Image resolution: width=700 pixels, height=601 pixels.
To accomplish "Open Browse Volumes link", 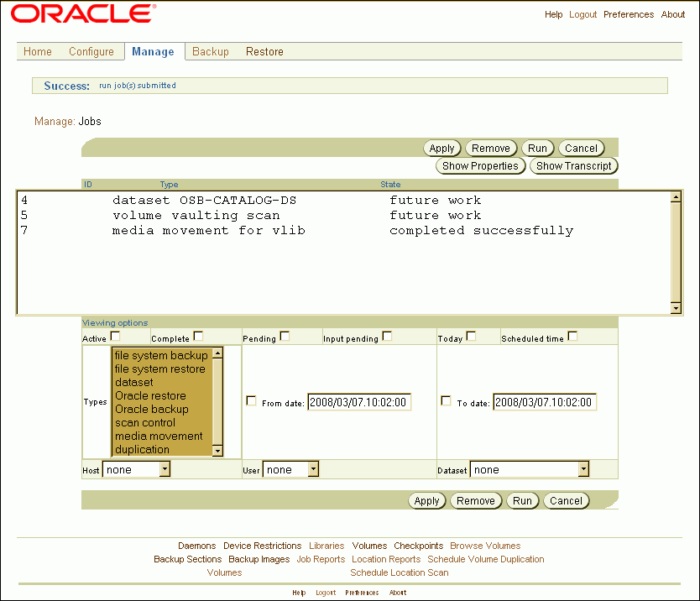I will point(485,546).
